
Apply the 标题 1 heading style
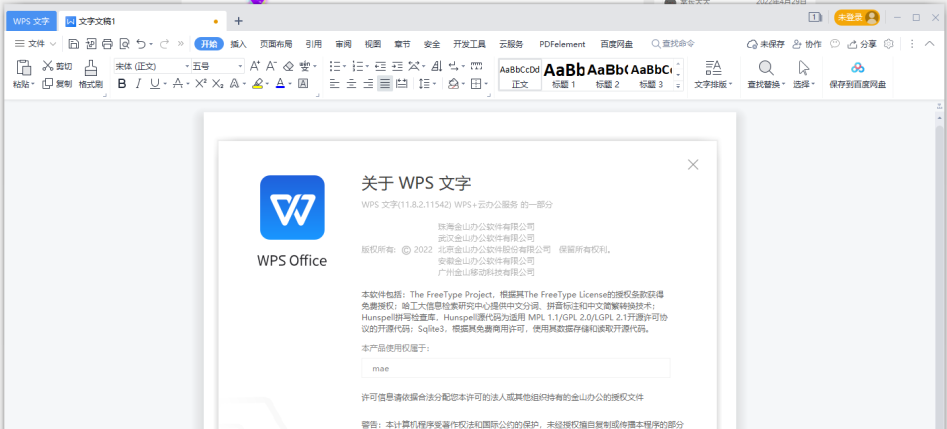[x=563, y=74]
